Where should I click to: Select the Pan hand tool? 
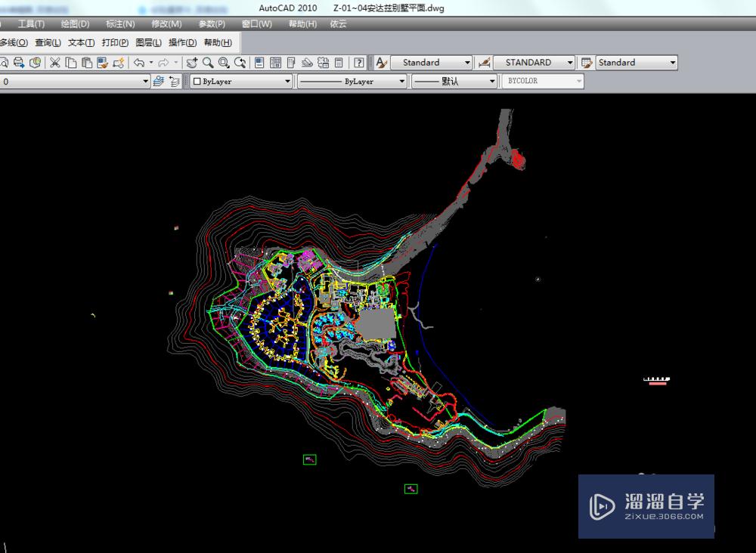[x=192, y=63]
